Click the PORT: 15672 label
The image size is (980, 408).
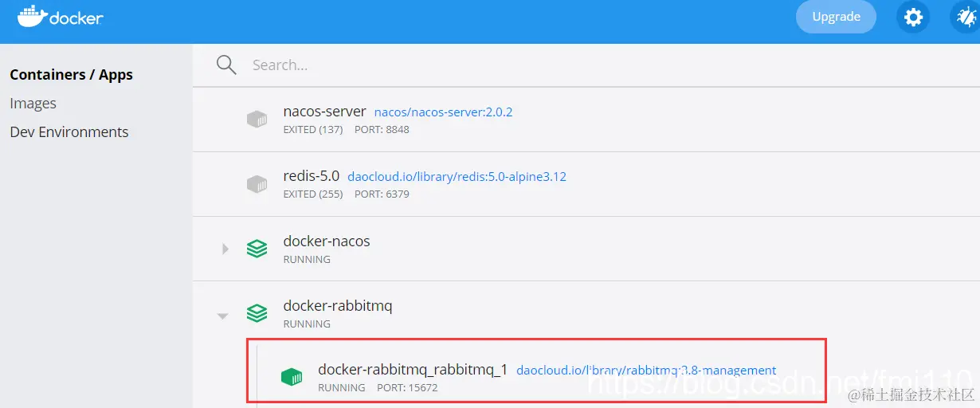pyautogui.click(x=407, y=388)
